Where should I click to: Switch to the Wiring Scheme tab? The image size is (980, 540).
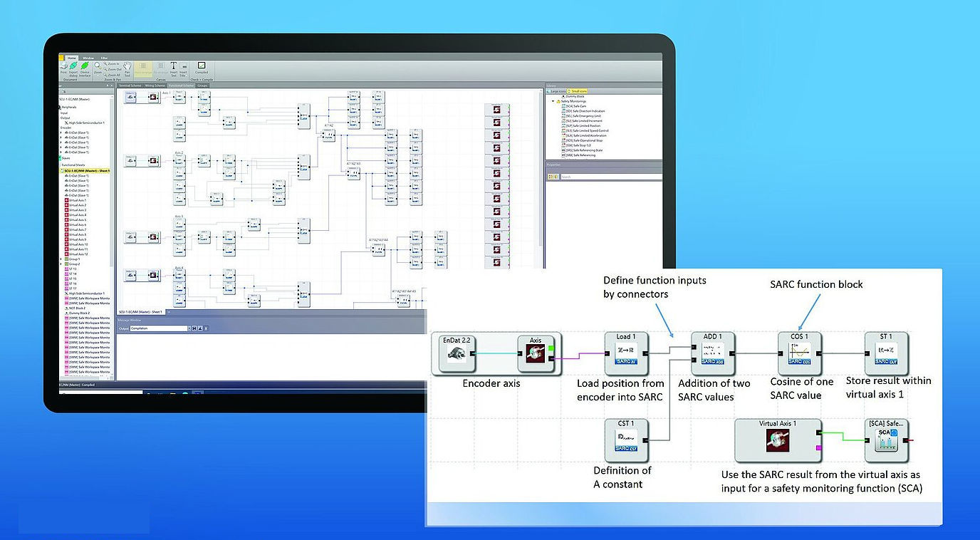(x=155, y=85)
